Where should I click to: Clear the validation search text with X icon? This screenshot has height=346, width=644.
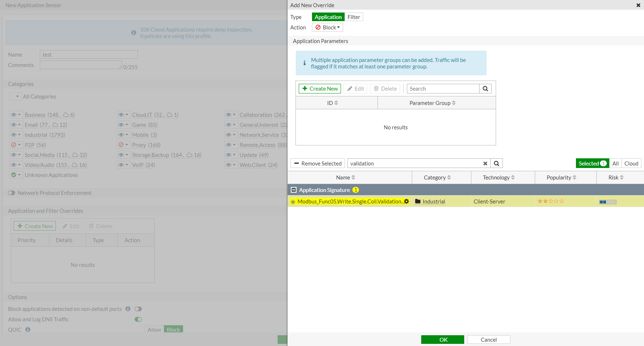point(485,163)
